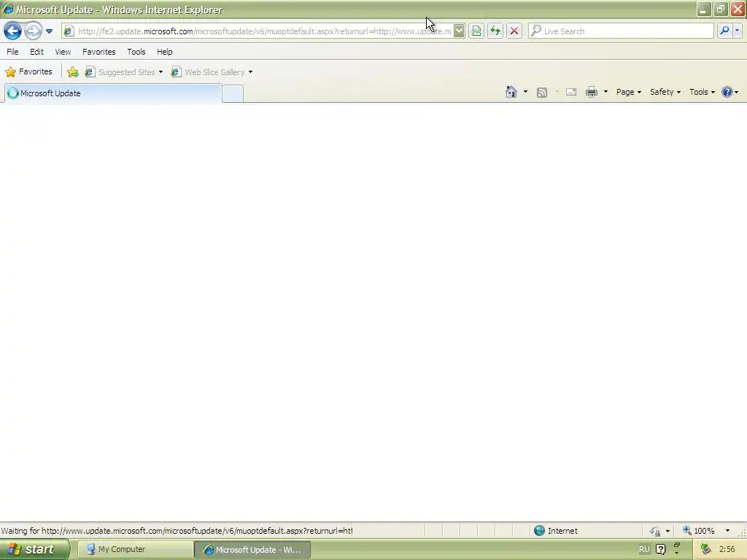The image size is (747, 560).
Task: Open the Page command menu
Action: click(629, 92)
